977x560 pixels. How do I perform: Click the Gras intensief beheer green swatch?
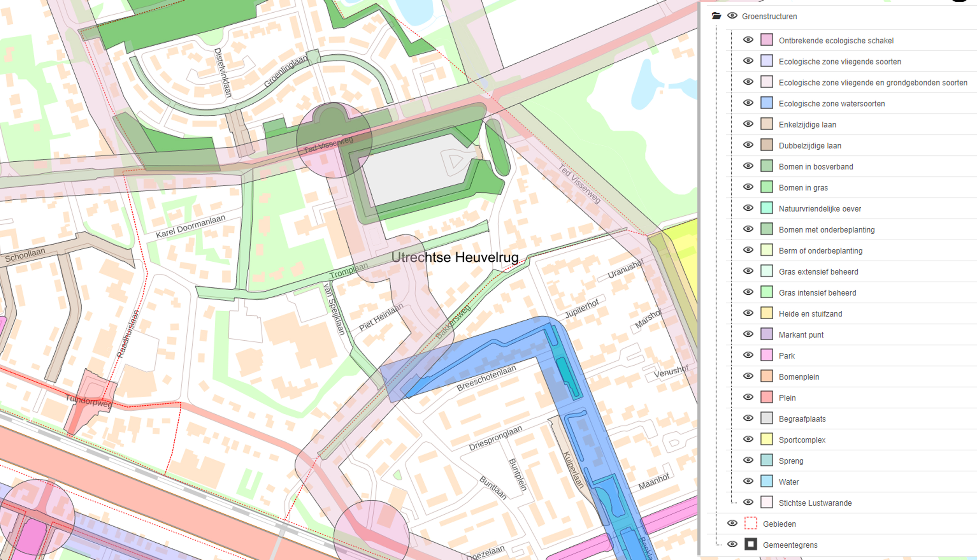coord(766,292)
